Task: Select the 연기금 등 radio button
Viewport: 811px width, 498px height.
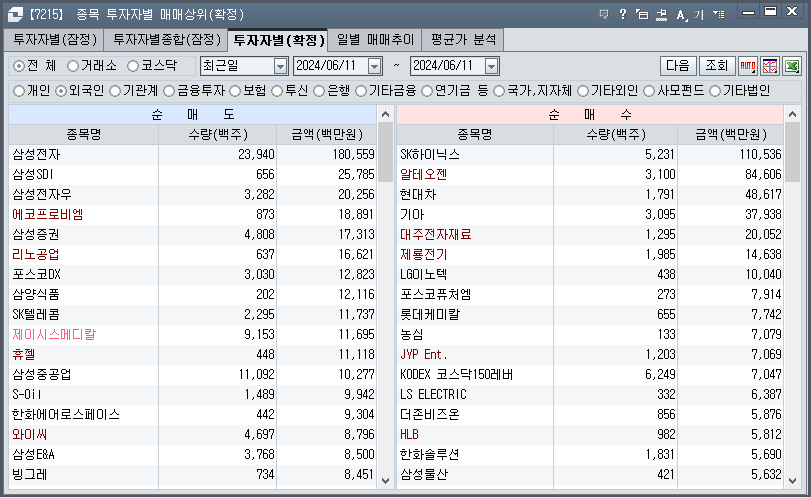Action: click(x=427, y=91)
